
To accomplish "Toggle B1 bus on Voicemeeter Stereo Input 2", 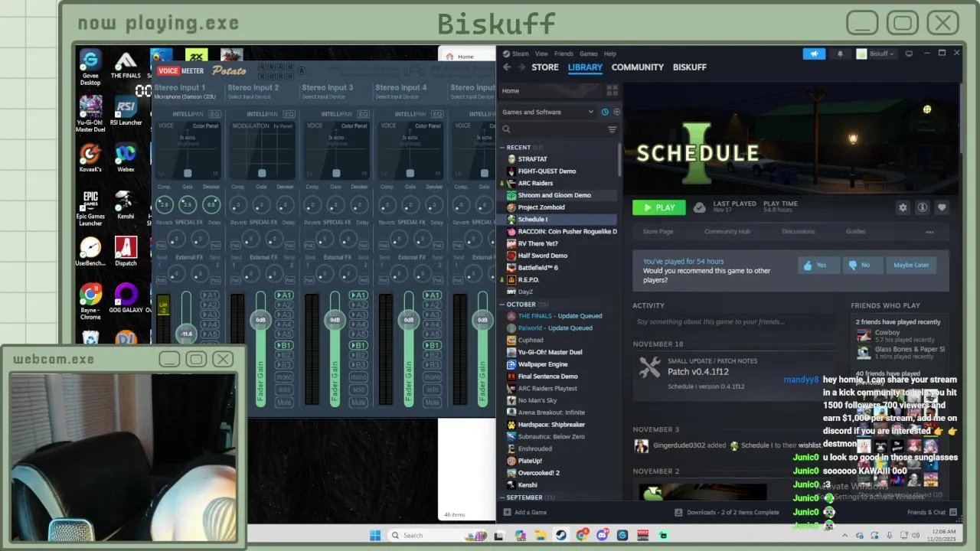I will 284,345.
